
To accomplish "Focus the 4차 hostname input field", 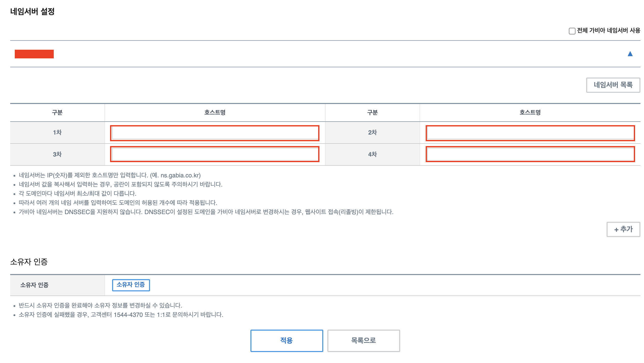I will coord(530,154).
